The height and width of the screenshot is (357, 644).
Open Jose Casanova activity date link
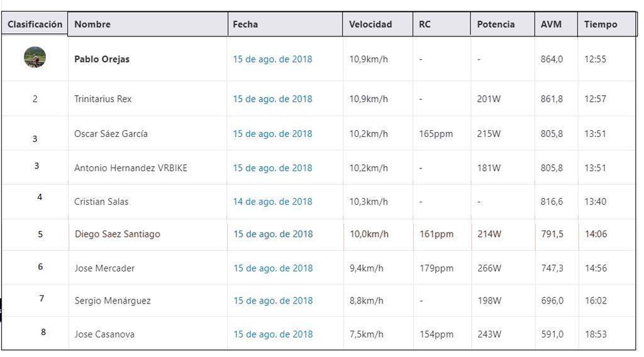click(x=273, y=334)
